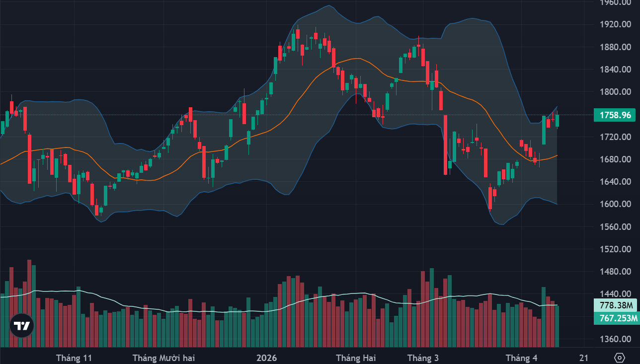Select the Tháng Hai time label

[356, 358]
